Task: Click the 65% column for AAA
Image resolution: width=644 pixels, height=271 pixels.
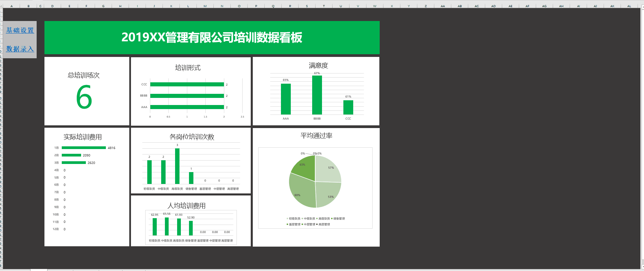Action: (x=286, y=99)
